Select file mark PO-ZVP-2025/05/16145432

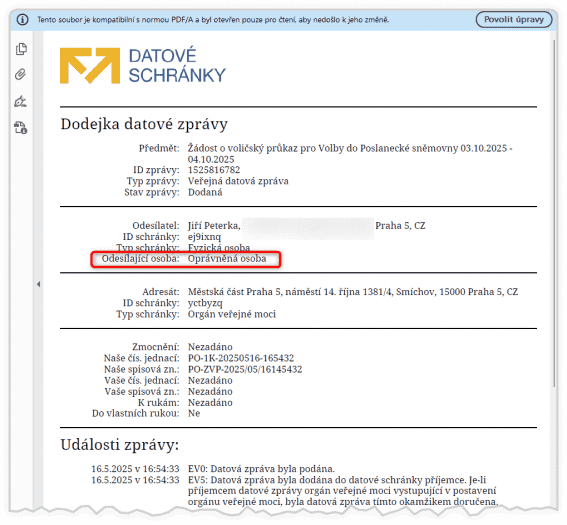pos(245,370)
